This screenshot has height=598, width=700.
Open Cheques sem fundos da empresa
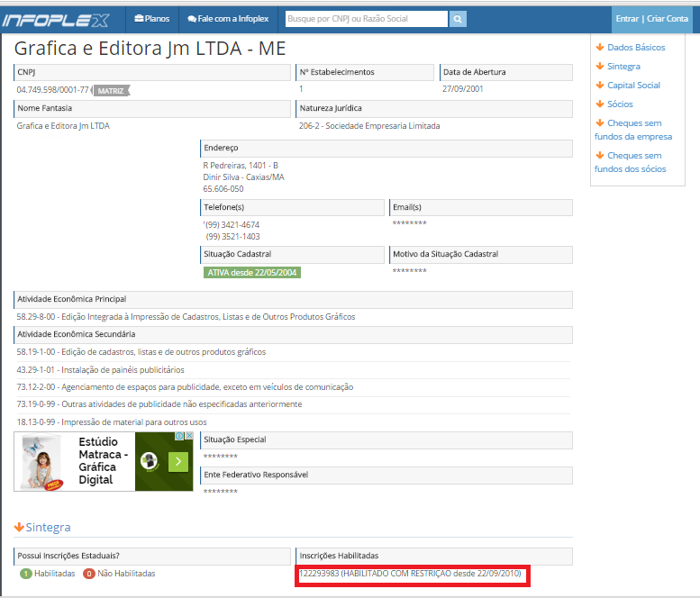click(x=633, y=130)
